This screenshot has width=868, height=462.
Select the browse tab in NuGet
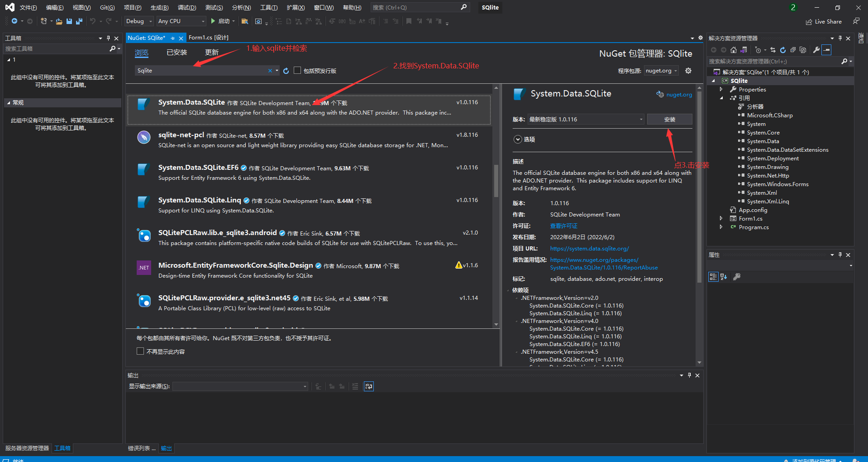click(x=142, y=53)
